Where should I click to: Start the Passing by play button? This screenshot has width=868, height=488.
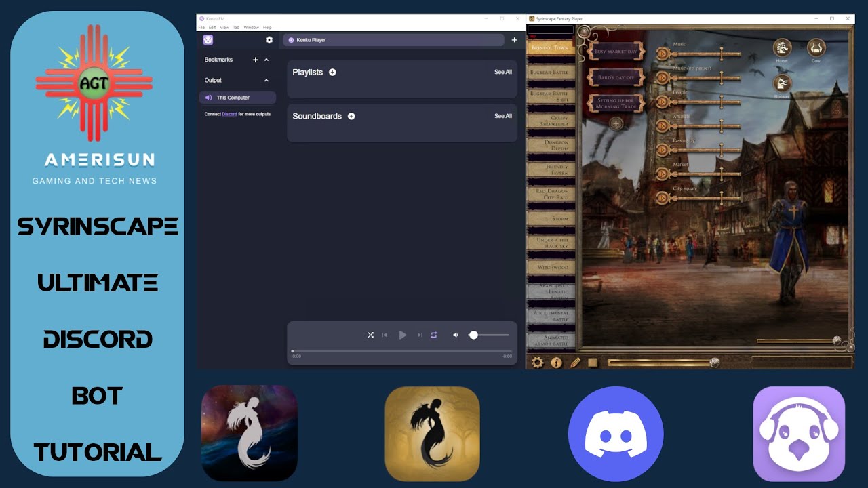pos(663,150)
